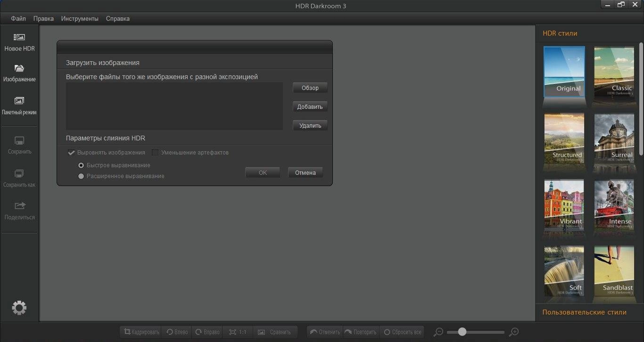Start a new HDR via Новое HDR icon
Screen dimensions: 644x342
[19, 37]
